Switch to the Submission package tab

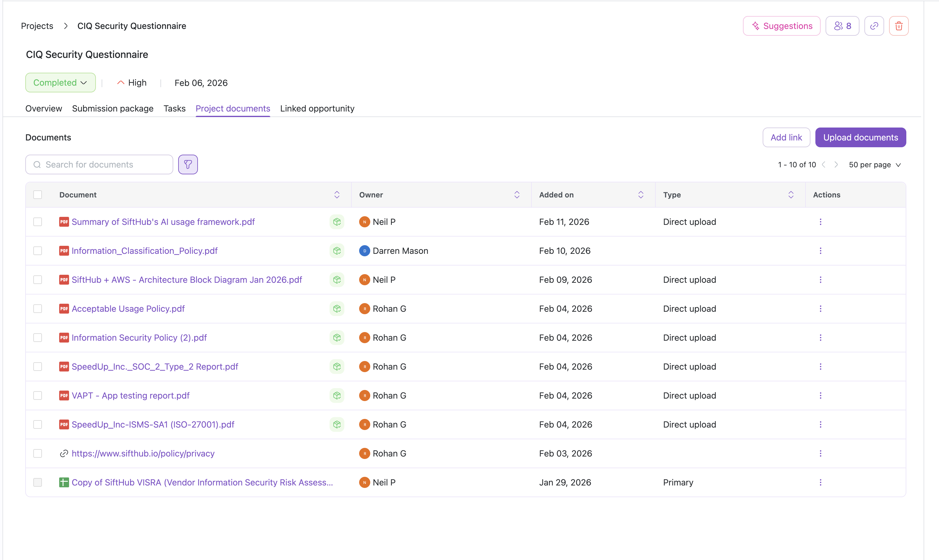coord(113,109)
